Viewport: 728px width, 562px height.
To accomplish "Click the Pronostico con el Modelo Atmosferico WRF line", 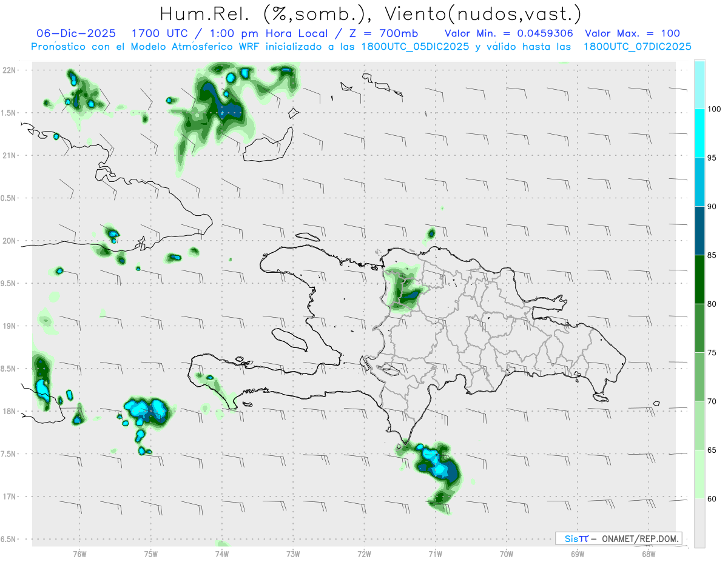I will pyautogui.click(x=362, y=46).
